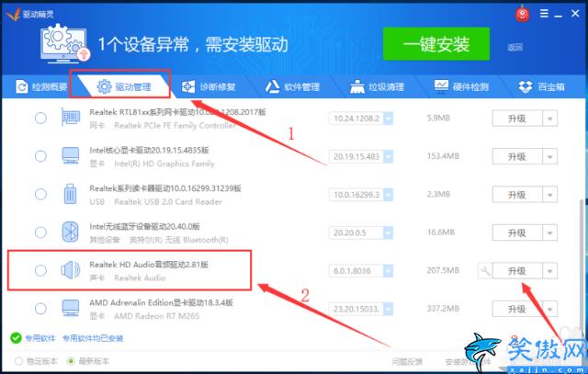Select the Realtek RTL81xx network driver checkbox
Image resolution: width=588 pixels, height=374 pixels.
pyautogui.click(x=40, y=119)
